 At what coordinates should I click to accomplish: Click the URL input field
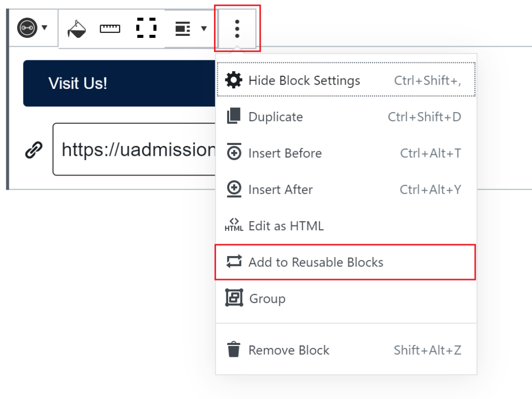(134, 149)
